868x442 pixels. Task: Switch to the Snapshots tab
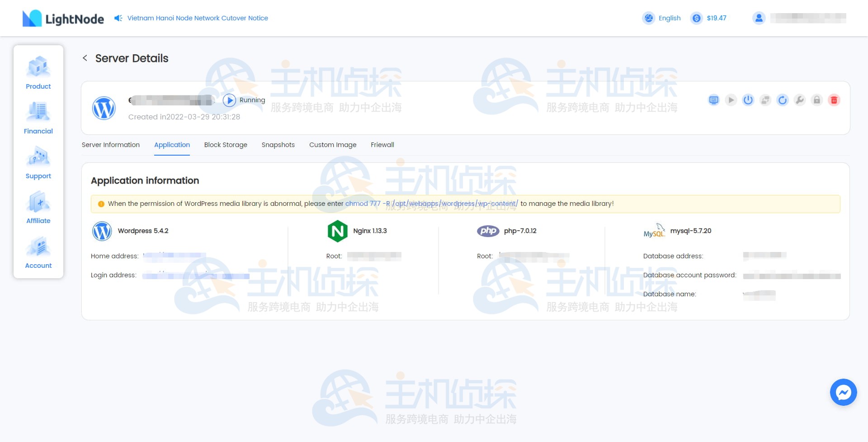278,145
